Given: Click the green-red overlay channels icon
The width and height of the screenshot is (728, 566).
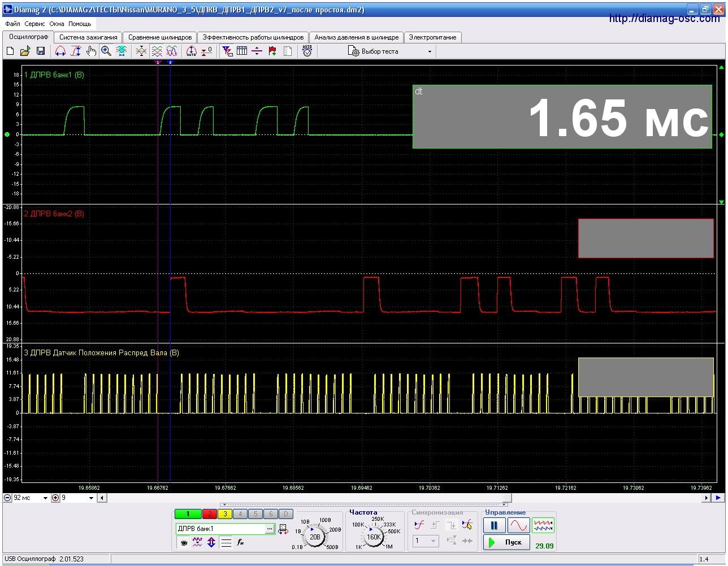Looking at the screenshot, I should [141, 51].
